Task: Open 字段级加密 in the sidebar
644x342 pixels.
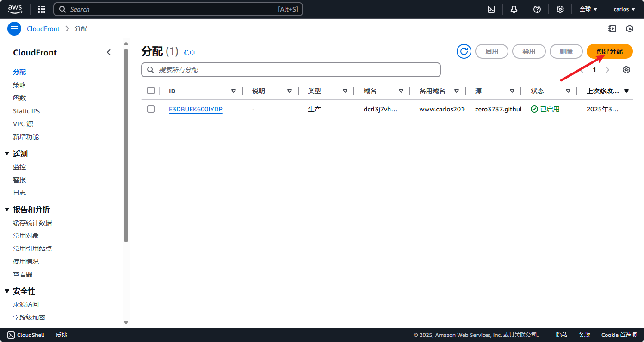Action: coord(29,318)
